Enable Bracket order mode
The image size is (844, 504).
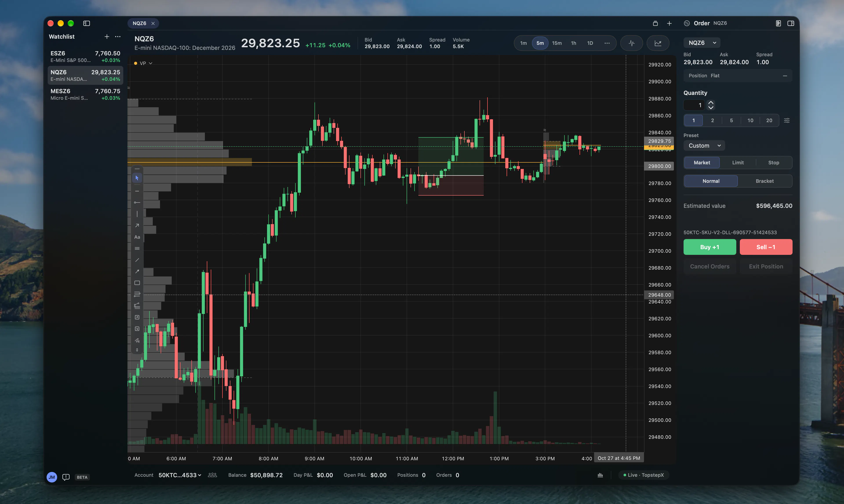(x=764, y=181)
